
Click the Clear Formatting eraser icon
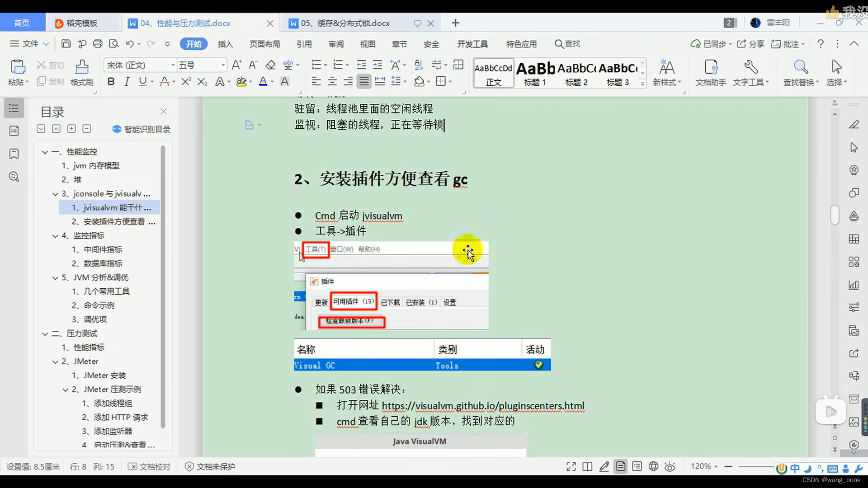(x=270, y=65)
